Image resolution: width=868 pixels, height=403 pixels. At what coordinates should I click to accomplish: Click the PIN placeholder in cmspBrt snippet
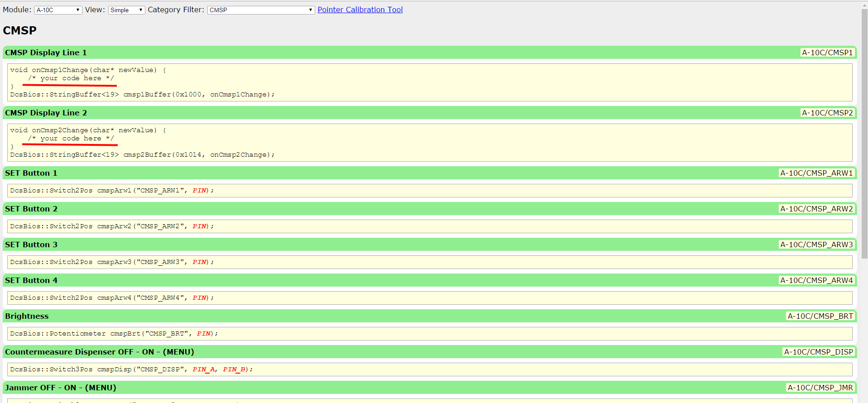click(x=204, y=333)
